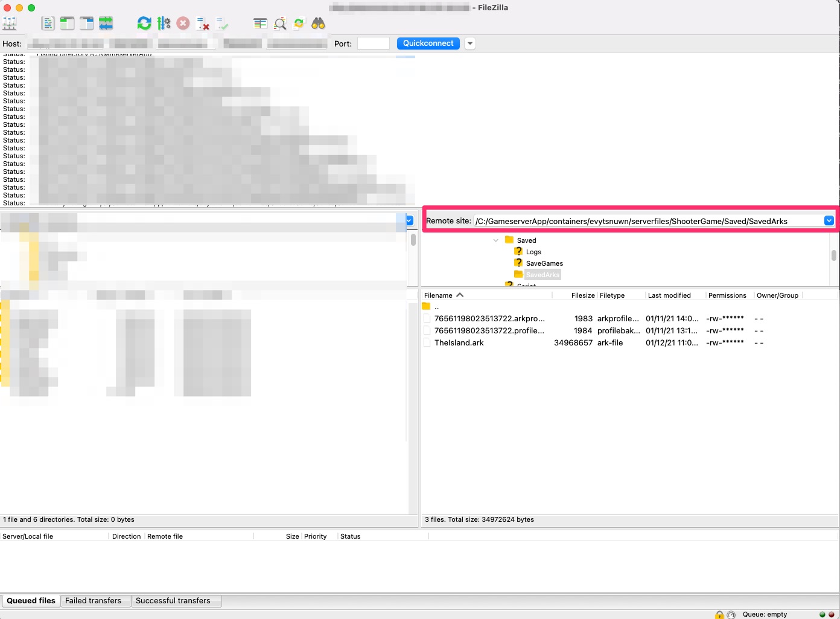Screen dimensions: 840x619
Task: Sort the remote list by Filetype
Action: (612, 295)
